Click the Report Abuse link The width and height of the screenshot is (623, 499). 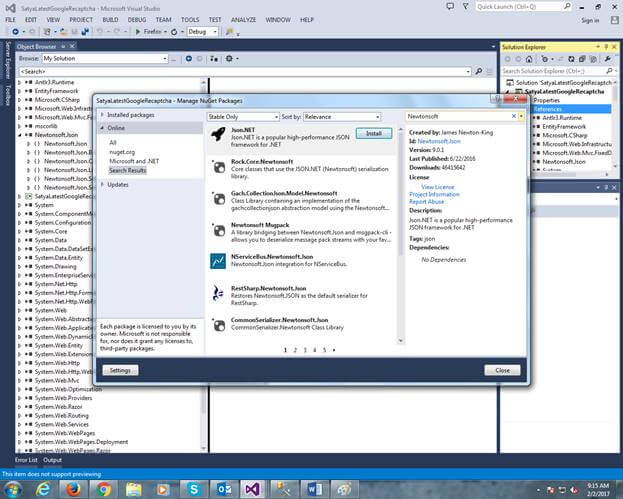point(426,202)
